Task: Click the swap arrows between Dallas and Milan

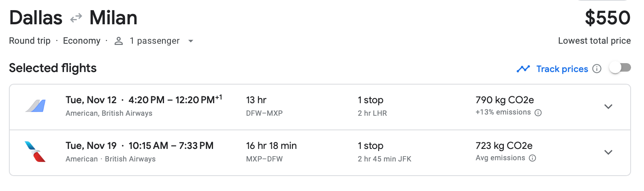Action: [76, 18]
